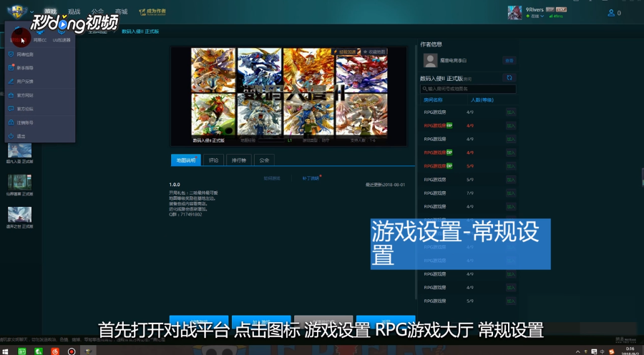The height and width of the screenshot is (355, 644).
Task: Refresh the room list with the refresh icon
Action: point(509,77)
